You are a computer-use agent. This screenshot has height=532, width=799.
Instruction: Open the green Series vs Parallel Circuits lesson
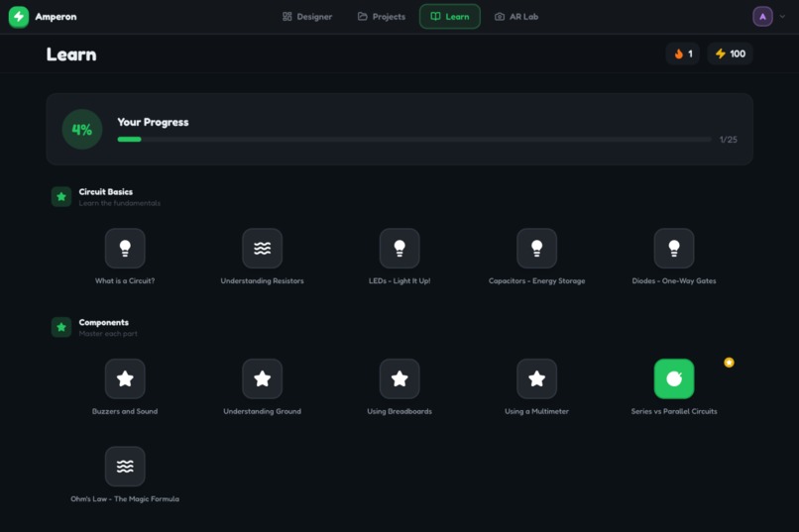pyautogui.click(x=674, y=378)
